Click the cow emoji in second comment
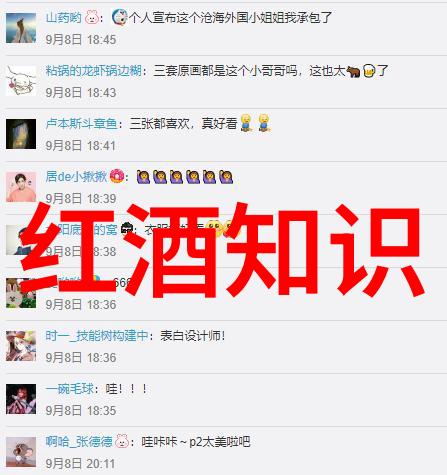The image size is (447, 475). point(353,71)
